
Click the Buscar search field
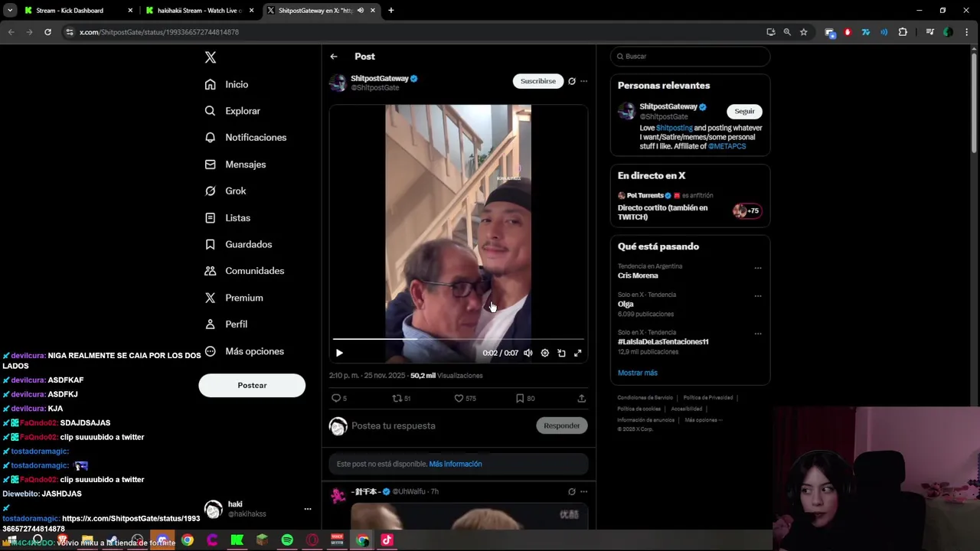pos(690,56)
